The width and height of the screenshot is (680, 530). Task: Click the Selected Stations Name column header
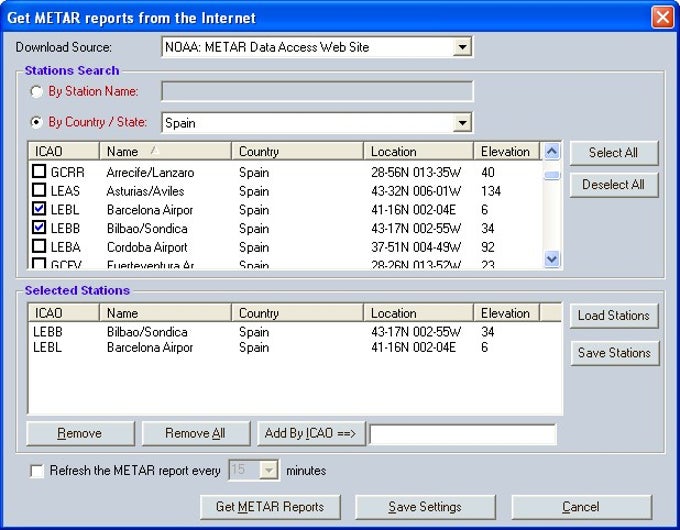point(165,313)
